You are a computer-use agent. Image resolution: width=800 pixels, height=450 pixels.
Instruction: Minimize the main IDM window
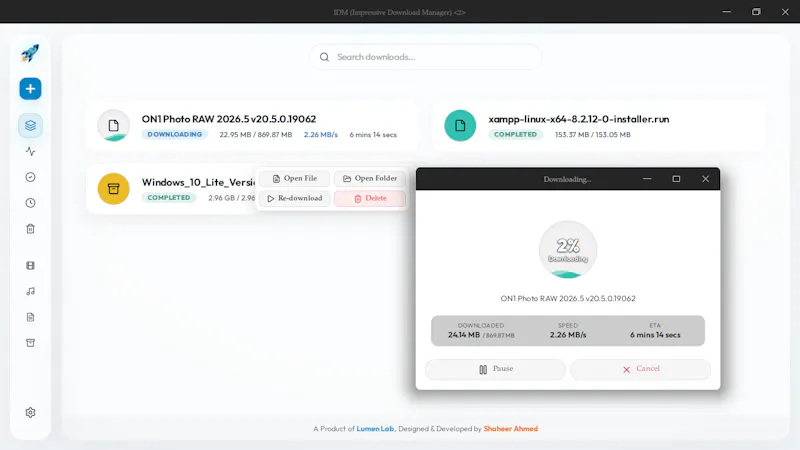point(727,12)
